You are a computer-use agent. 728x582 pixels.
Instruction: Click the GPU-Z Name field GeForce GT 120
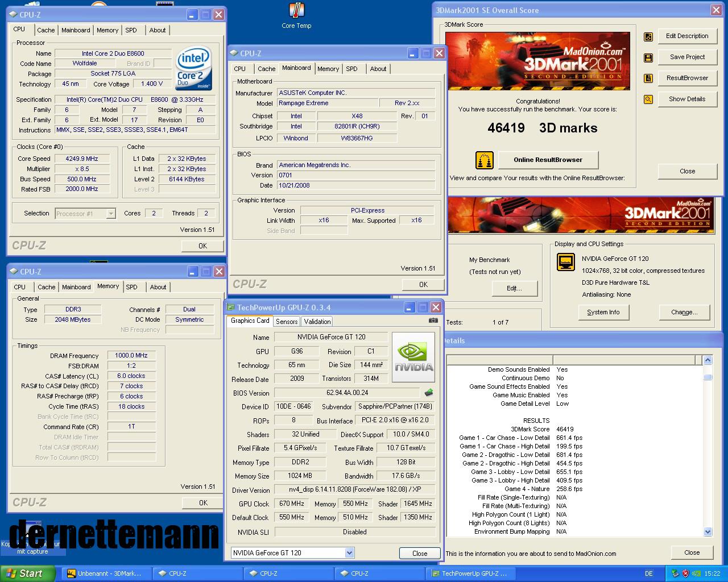tap(332, 337)
